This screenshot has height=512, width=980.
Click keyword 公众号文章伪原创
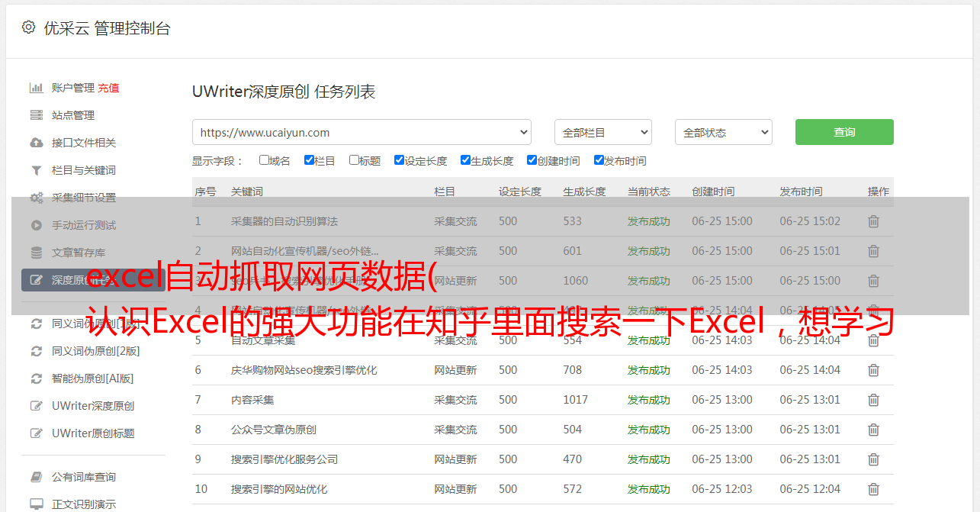pos(274,430)
